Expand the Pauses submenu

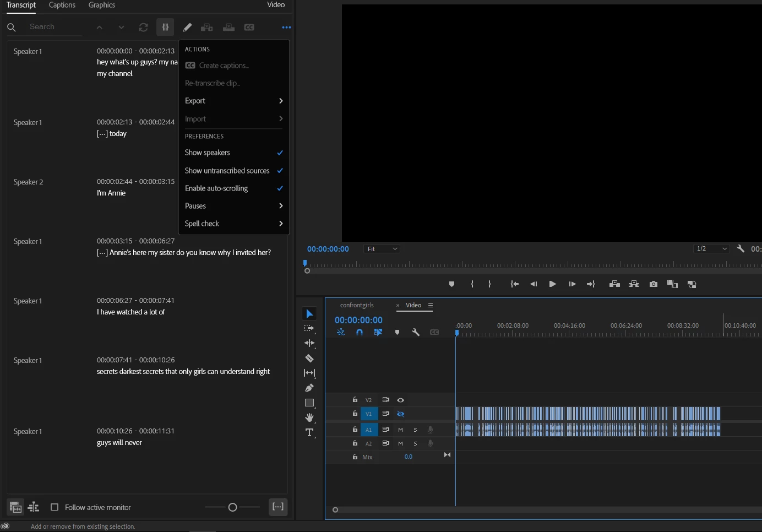(x=233, y=206)
